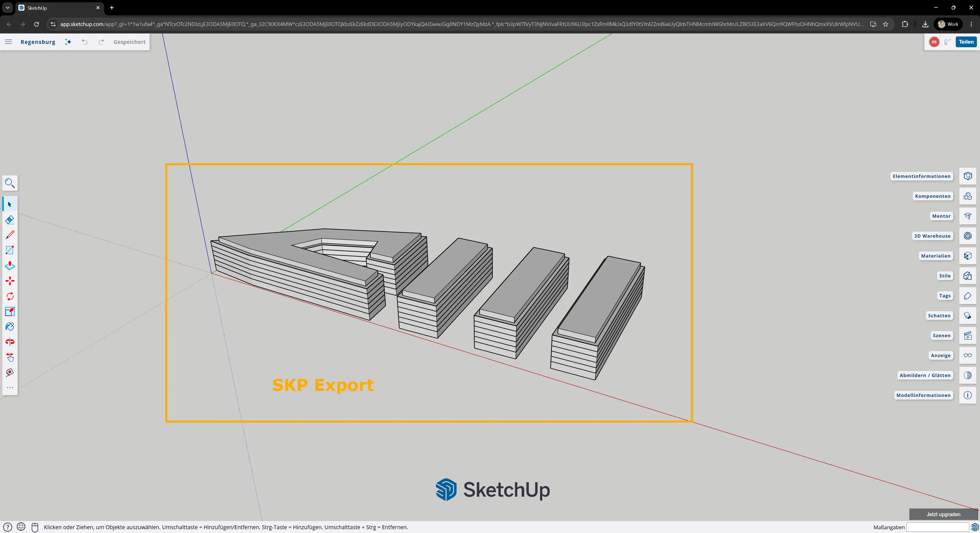Click the collaboration icon beside Teilen
The width and height of the screenshot is (980, 533).
pos(947,42)
